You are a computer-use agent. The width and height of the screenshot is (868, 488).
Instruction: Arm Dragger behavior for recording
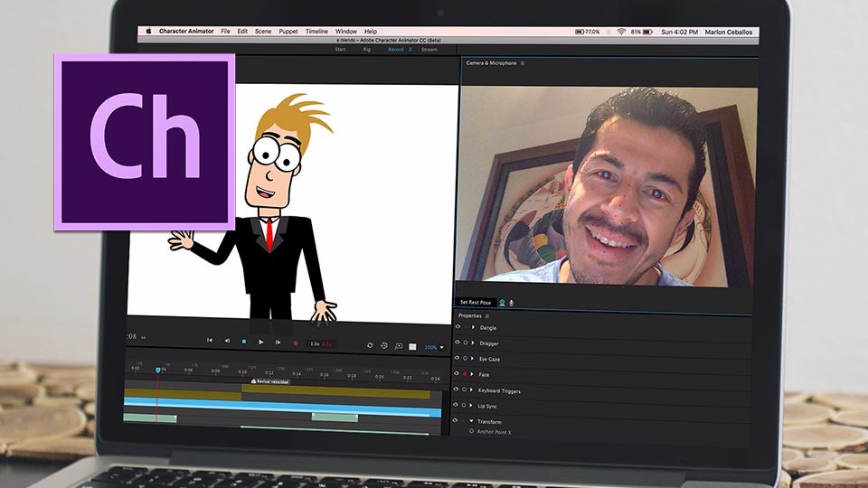(466, 343)
